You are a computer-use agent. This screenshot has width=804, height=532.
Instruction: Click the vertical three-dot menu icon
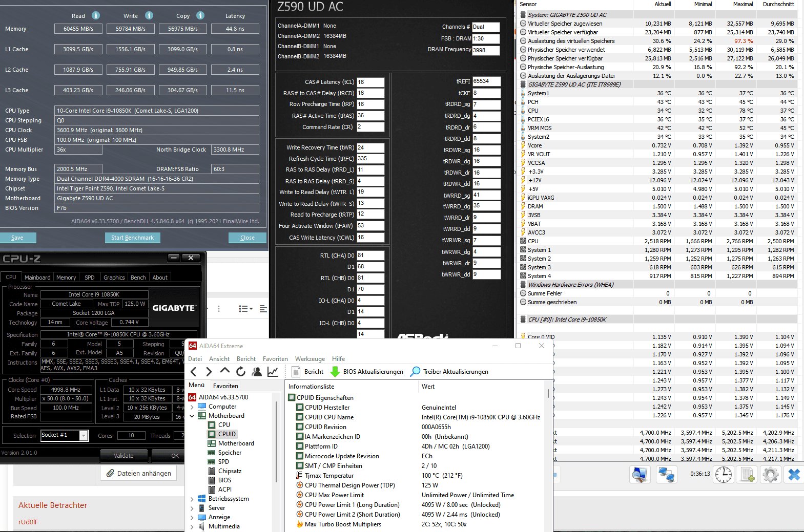coord(219,309)
